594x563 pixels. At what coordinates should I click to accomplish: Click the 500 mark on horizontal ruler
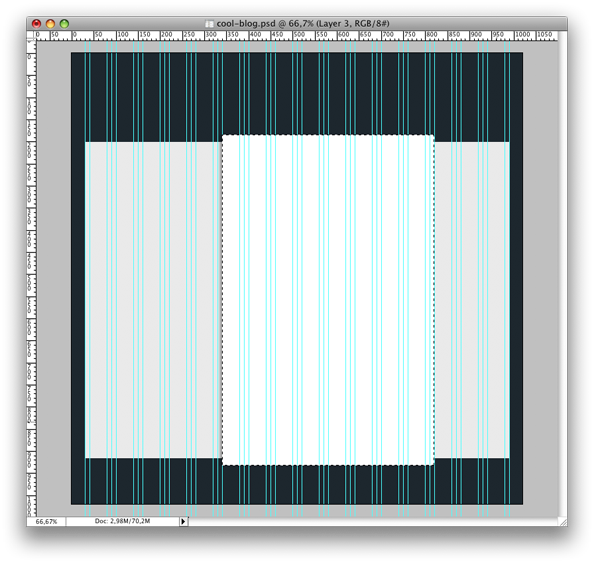(x=299, y=34)
